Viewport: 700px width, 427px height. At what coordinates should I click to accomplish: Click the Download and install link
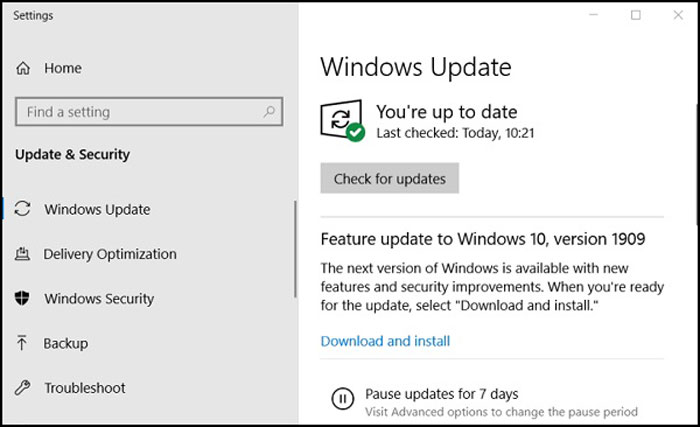pyautogui.click(x=385, y=341)
